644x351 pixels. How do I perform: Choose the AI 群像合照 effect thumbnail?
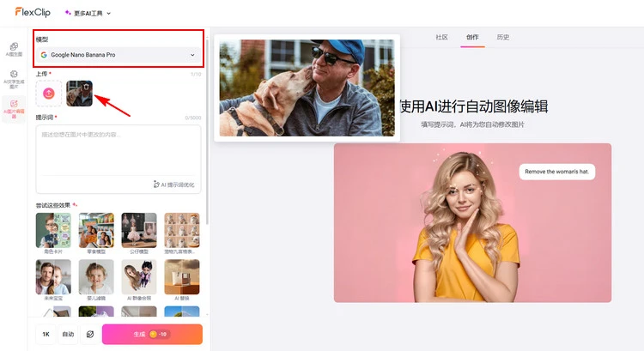coord(139,279)
